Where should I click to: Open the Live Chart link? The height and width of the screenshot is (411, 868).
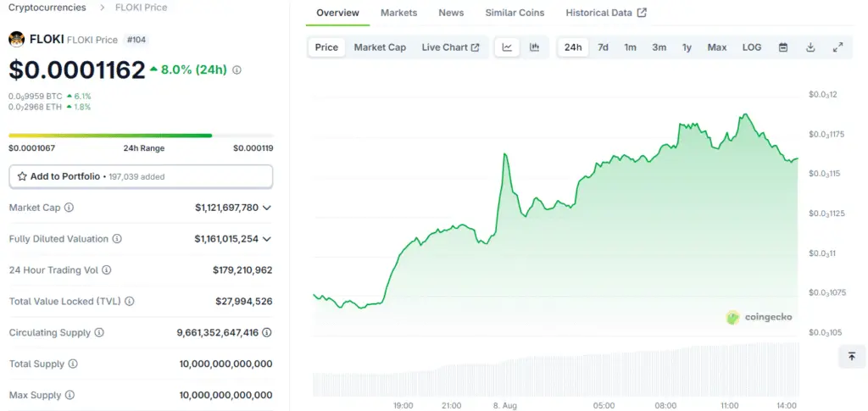(451, 47)
